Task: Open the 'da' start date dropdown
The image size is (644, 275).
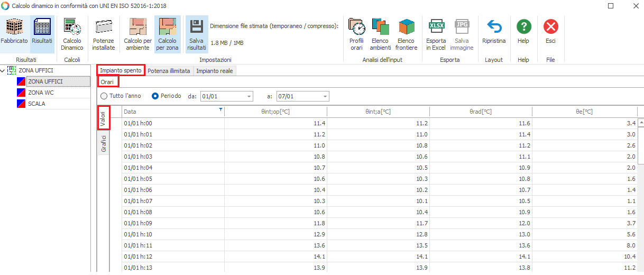Action: pos(249,96)
